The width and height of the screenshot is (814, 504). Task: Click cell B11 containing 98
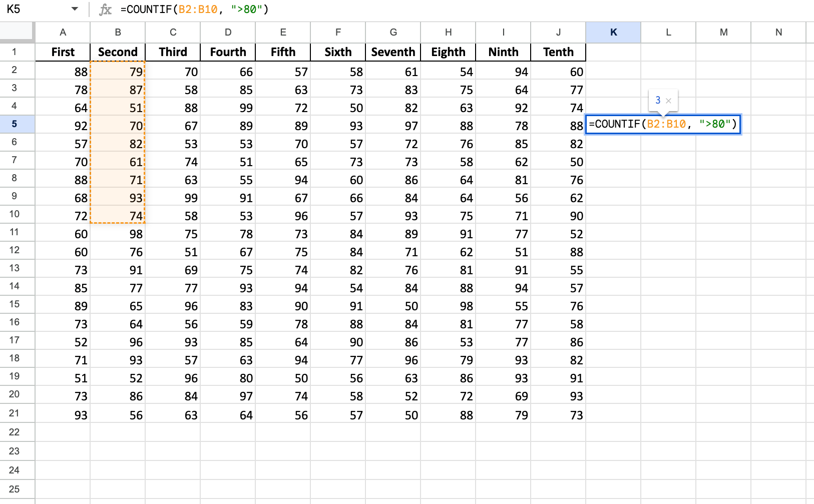[x=118, y=233]
